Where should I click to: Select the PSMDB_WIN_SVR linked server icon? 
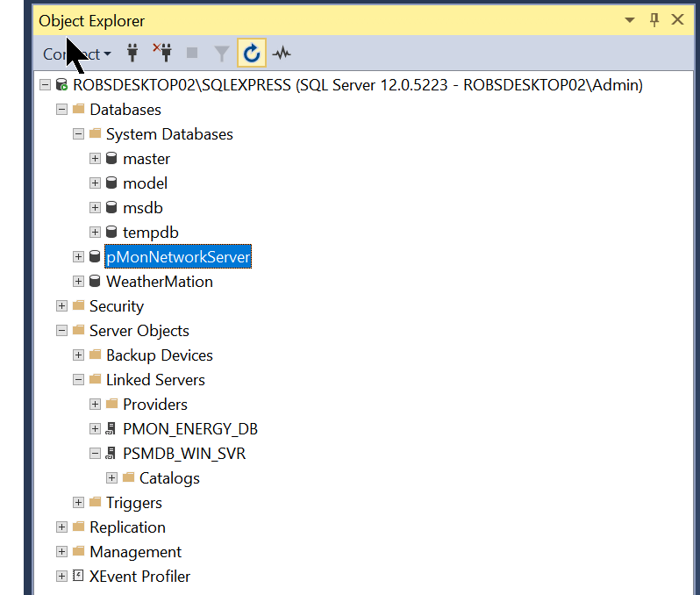[x=111, y=454]
